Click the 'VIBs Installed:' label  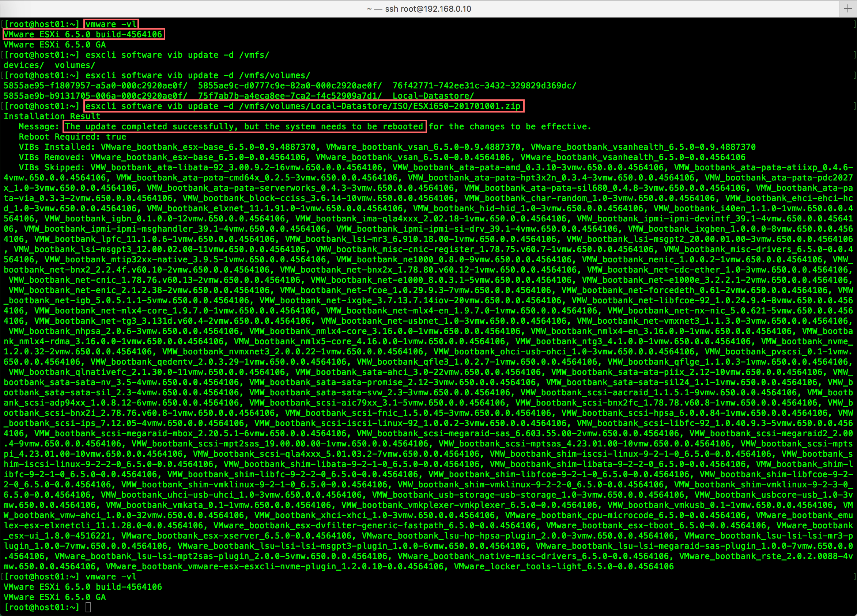(57, 147)
